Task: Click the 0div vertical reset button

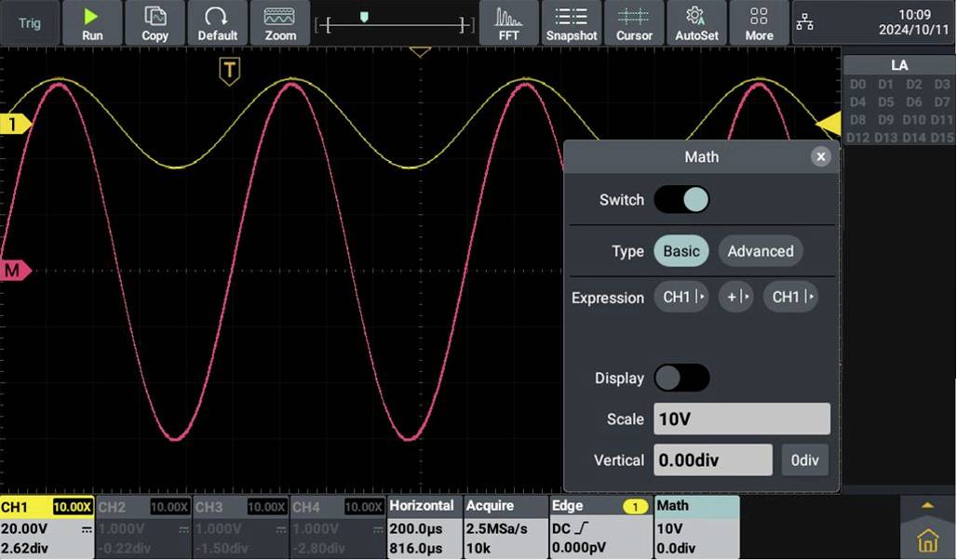Action: (804, 460)
